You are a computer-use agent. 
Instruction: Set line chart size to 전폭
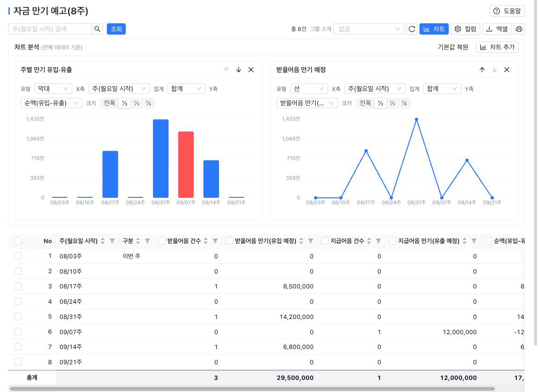pyautogui.click(x=365, y=103)
